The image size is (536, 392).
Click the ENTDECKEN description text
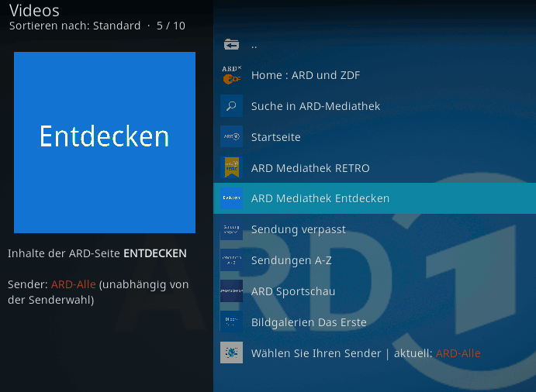155,253
